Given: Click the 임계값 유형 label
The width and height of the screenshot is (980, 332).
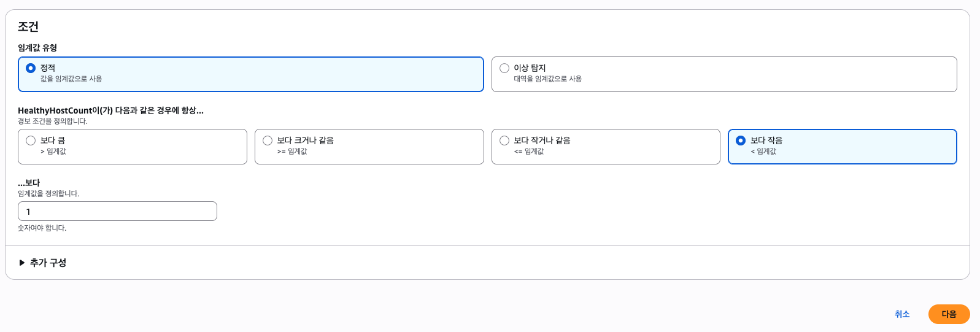Looking at the screenshot, I should 37,48.
